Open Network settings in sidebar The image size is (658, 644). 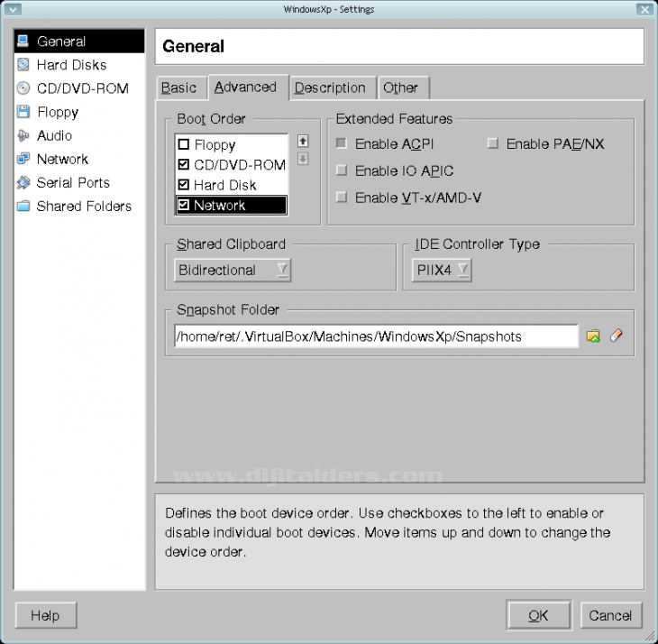click(x=79, y=159)
